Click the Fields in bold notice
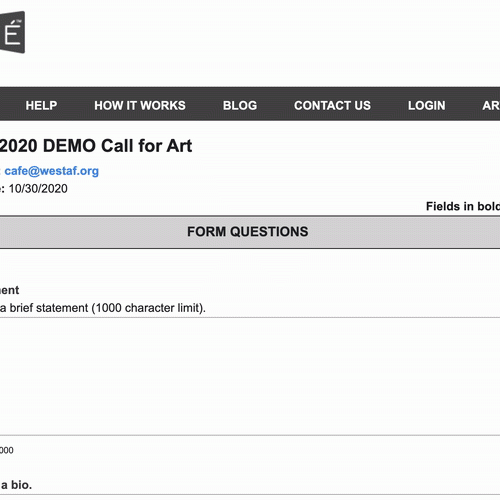The height and width of the screenshot is (500, 500). [x=463, y=206]
